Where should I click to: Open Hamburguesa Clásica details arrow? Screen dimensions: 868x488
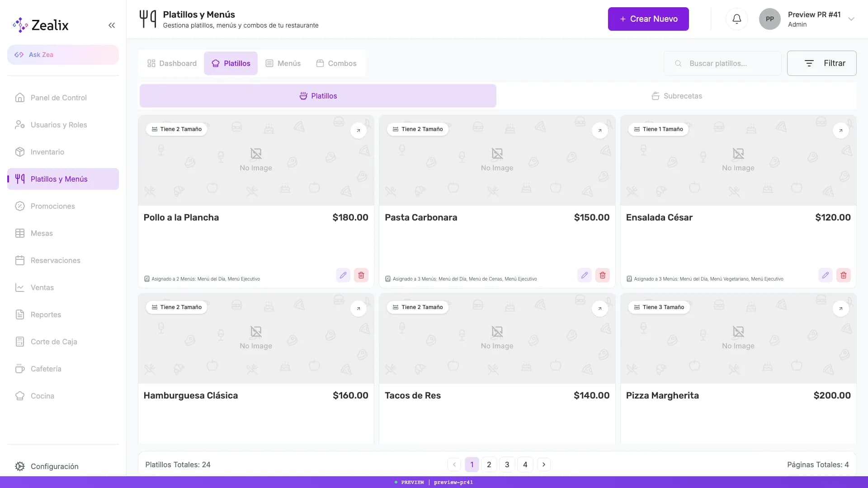click(x=359, y=309)
